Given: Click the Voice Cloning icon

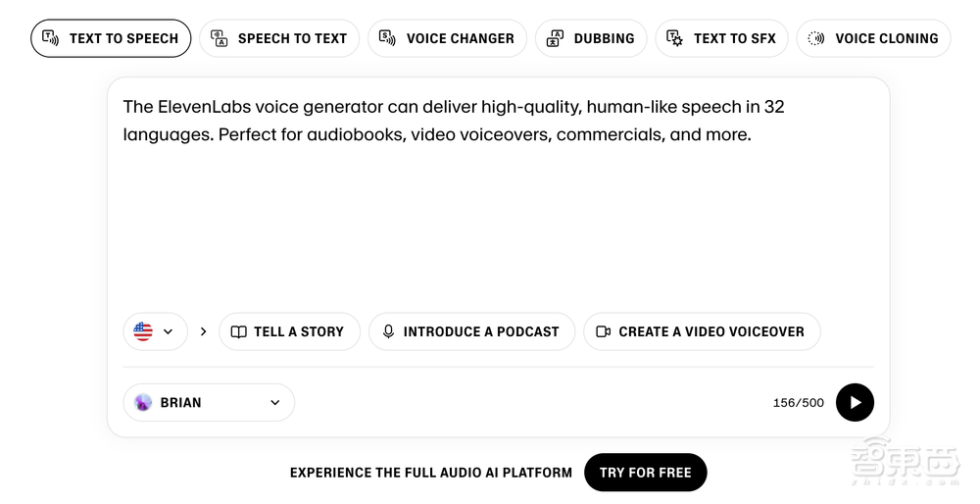Looking at the screenshot, I should (816, 38).
